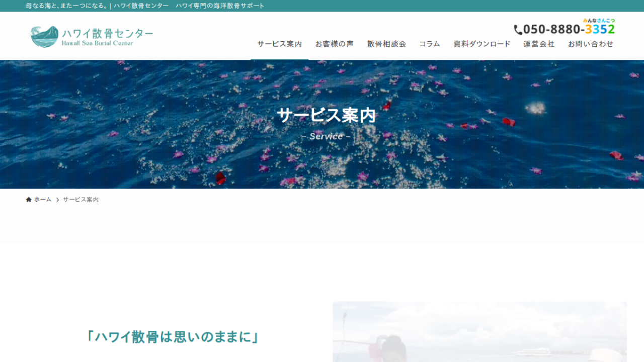Open the サービス案内 menu item

pos(280,44)
